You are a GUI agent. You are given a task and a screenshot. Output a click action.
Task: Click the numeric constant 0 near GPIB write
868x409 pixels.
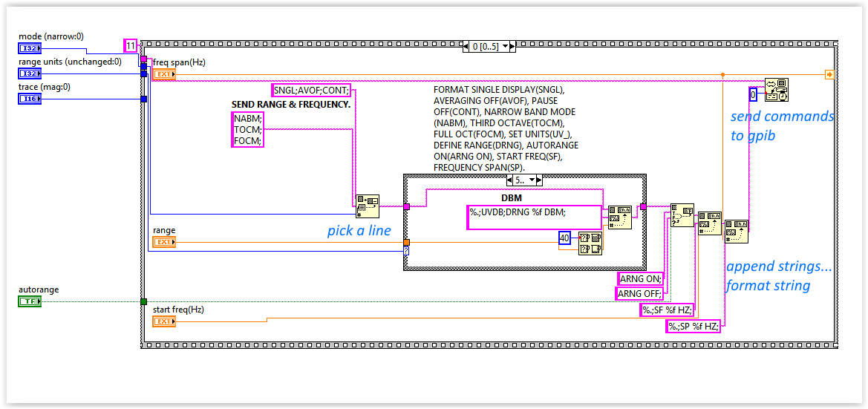coord(753,95)
